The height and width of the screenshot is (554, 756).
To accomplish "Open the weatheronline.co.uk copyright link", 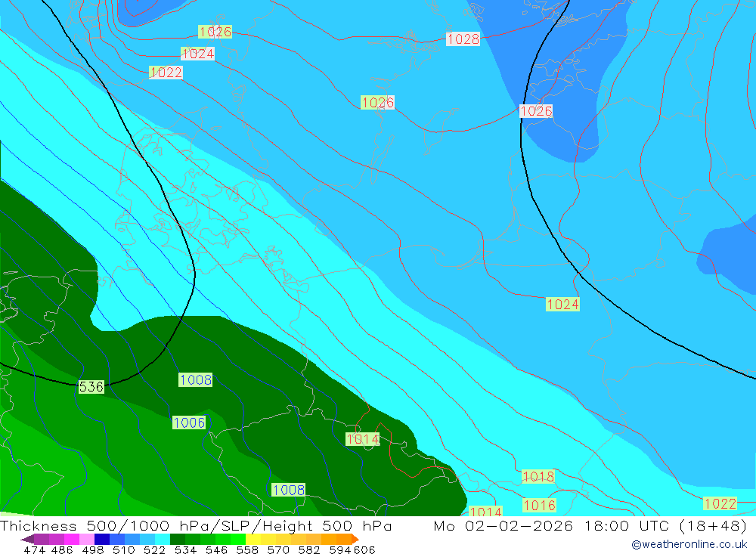I will click(x=689, y=544).
